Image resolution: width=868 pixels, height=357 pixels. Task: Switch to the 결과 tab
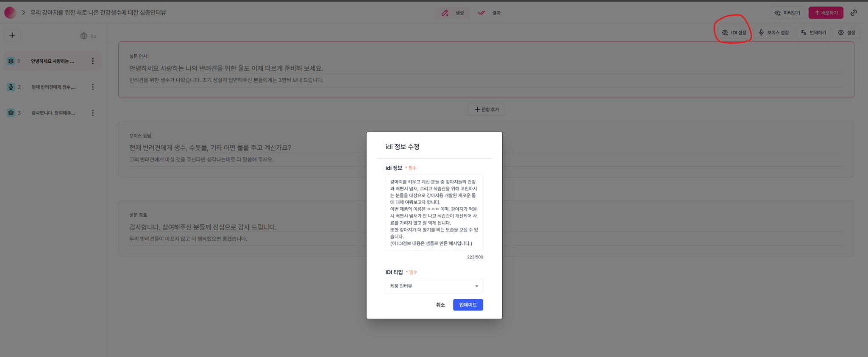click(489, 13)
